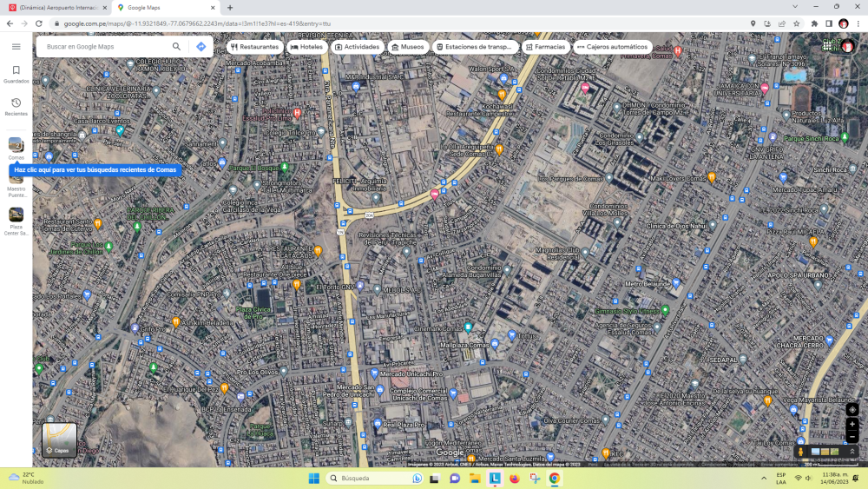Screen dimensions: 868x489
Task: Open Recientes history in the sidebar
Action: click(x=16, y=103)
